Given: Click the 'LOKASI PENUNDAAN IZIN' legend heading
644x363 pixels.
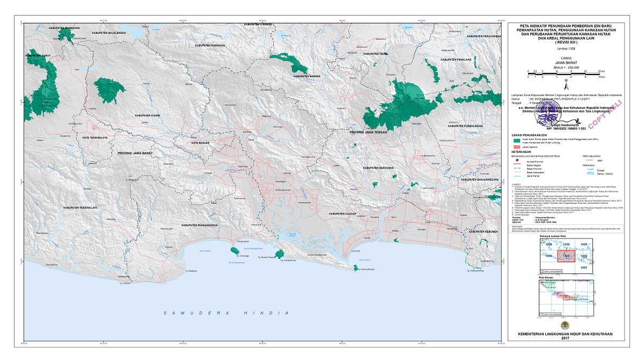Looking at the screenshot, I should pos(529,135).
